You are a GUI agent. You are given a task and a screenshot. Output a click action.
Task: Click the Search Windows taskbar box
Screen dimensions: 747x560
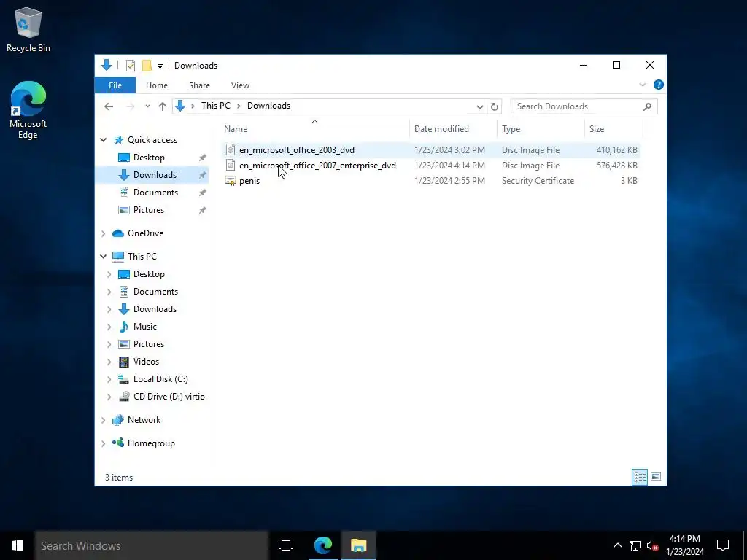(x=152, y=545)
